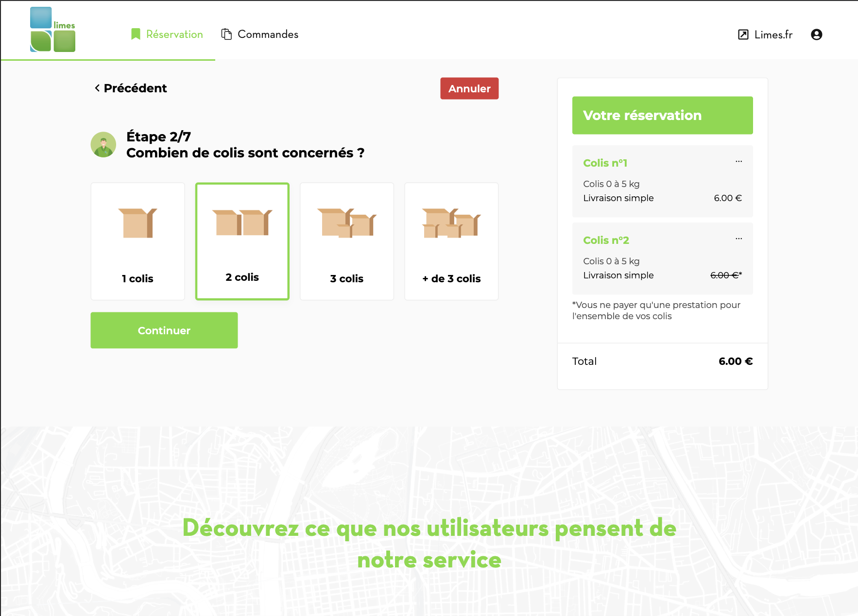
Task: Switch to the Réservation tab
Action: point(174,34)
